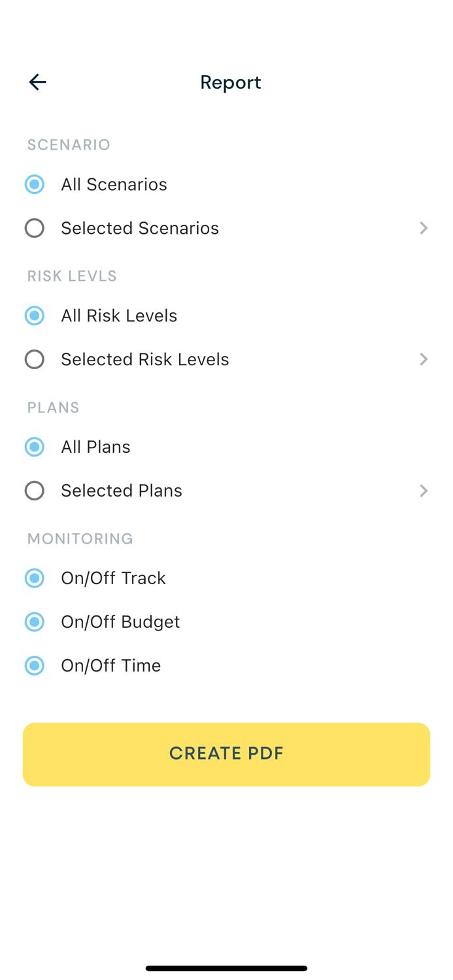Toggle the On/Off Time monitoring option

pyautogui.click(x=34, y=665)
